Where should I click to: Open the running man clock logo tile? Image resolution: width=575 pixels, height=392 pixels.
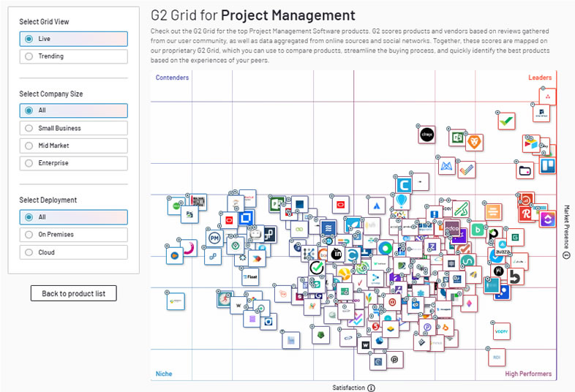click(225, 299)
